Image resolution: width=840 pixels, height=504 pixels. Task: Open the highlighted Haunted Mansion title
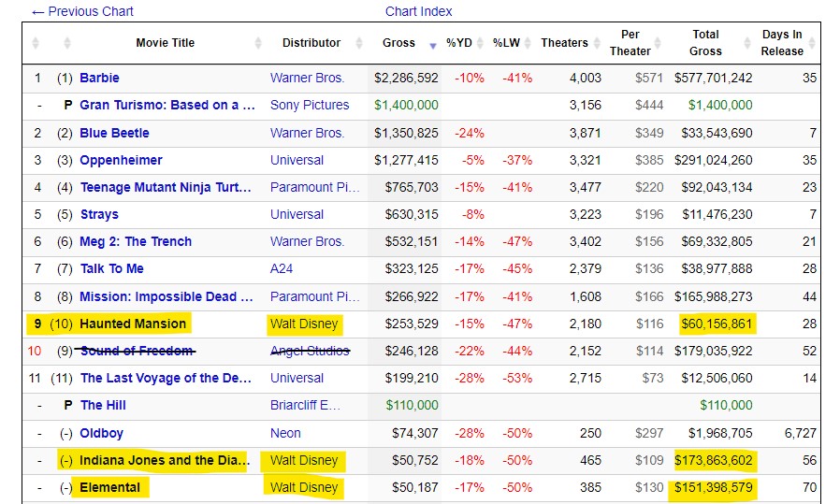pyautogui.click(x=133, y=324)
